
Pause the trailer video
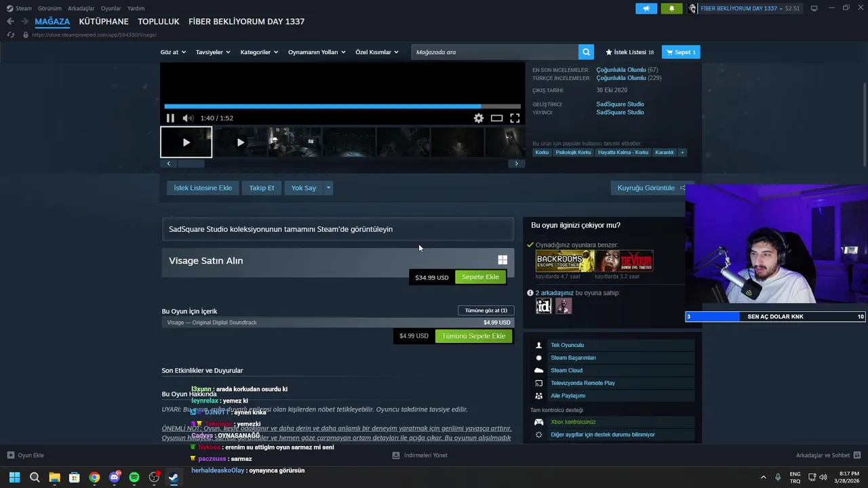click(170, 118)
